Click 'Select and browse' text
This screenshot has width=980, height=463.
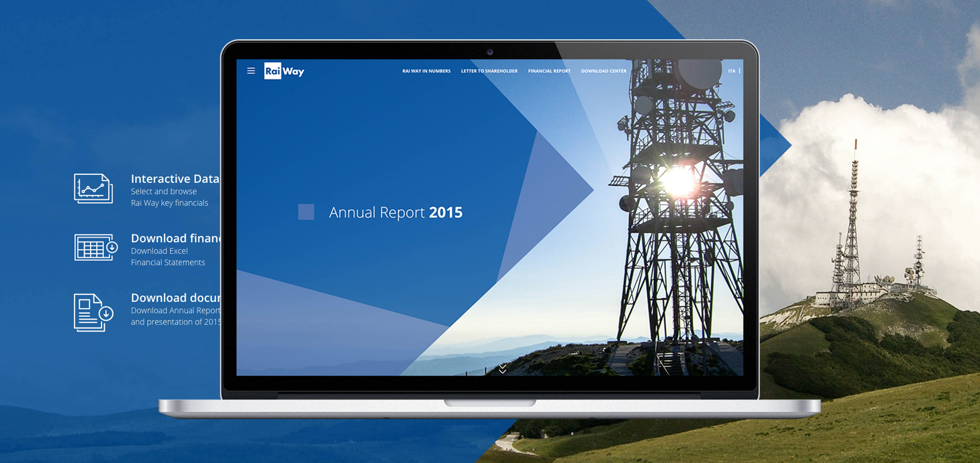pos(164,191)
